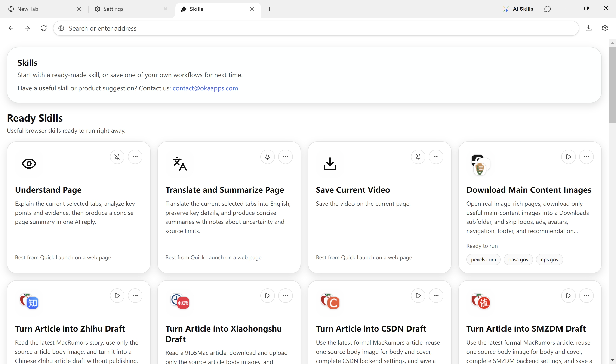
Task: Click the CSDN Draft skill icon
Action: 330,301
